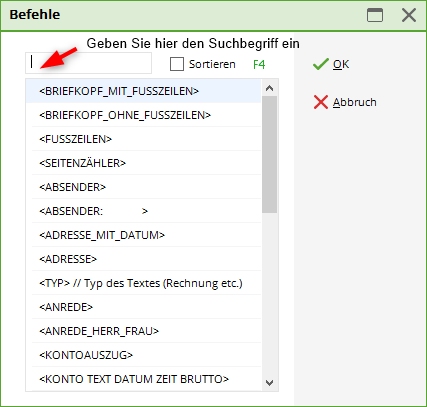Click the F4 shortcut label
Image resolution: width=427 pixels, height=407 pixels.
coord(259,64)
